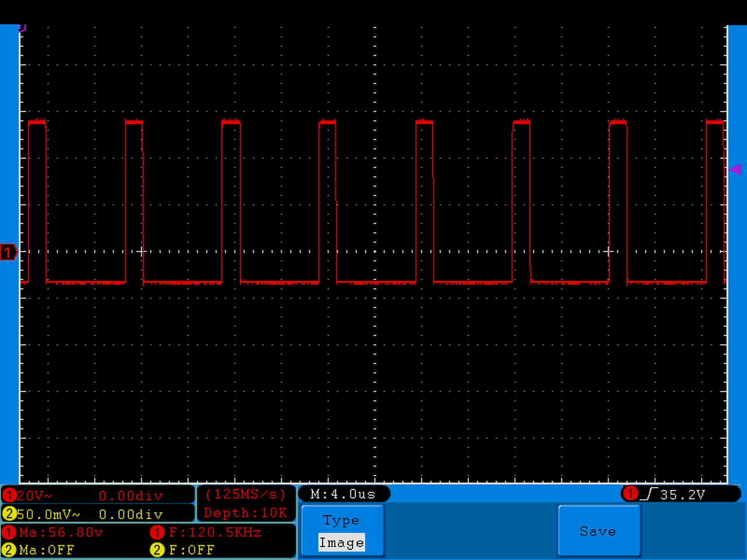Click the 20V channel 1 scale value
Screen dimensions: 747x560
pos(34,496)
